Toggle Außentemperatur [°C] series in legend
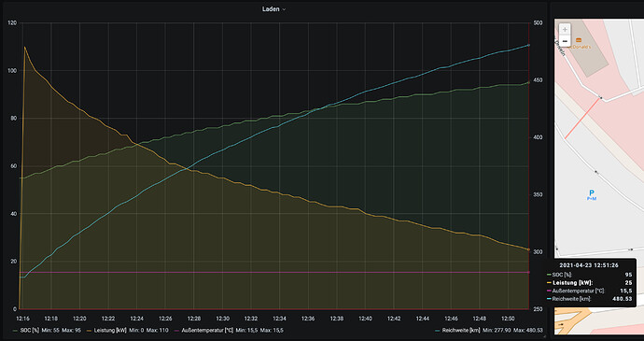Viewport: 644px width, 341px height. (x=207, y=331)
